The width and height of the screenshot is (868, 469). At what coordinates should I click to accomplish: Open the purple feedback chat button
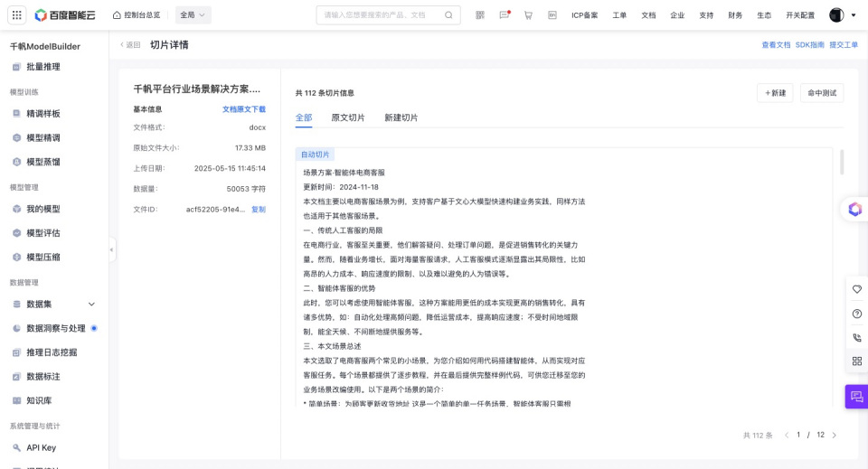tap(856, 397)
